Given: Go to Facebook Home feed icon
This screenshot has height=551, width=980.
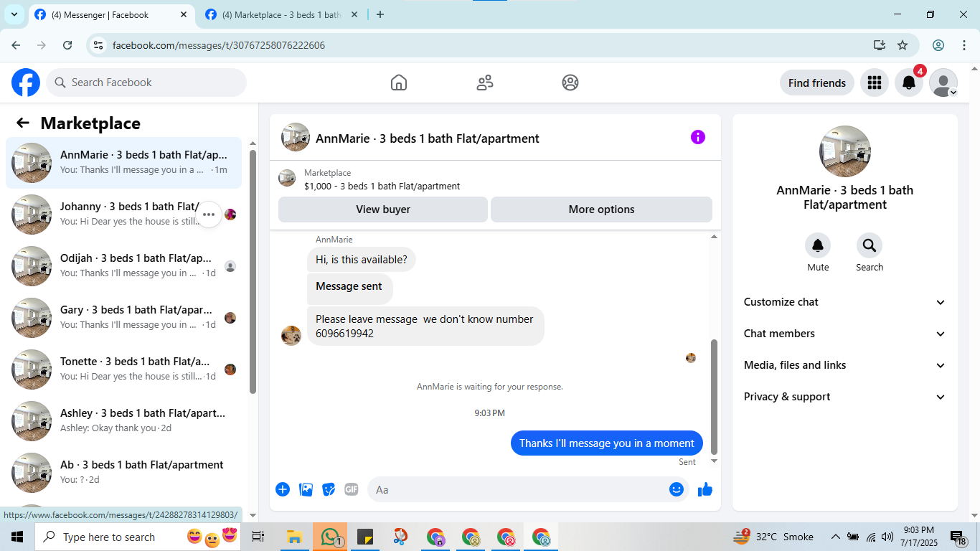Looking at the screenshot, I should coord(399,83).
